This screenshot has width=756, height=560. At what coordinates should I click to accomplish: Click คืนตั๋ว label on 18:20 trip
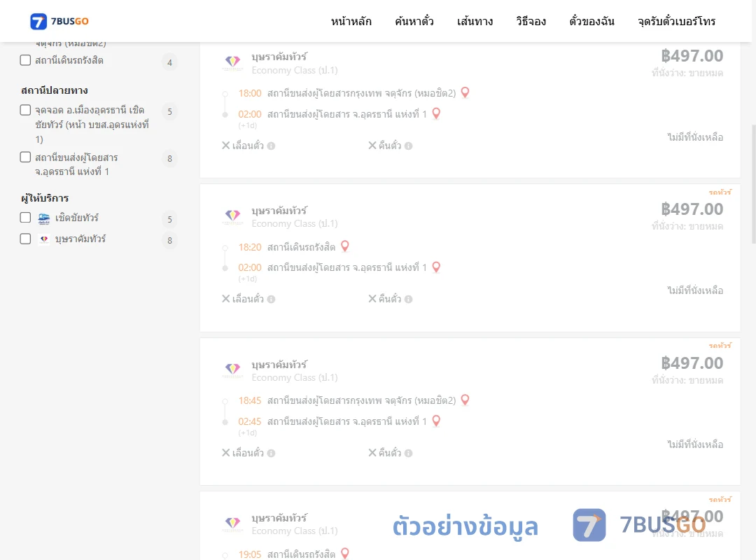(390, 299)
